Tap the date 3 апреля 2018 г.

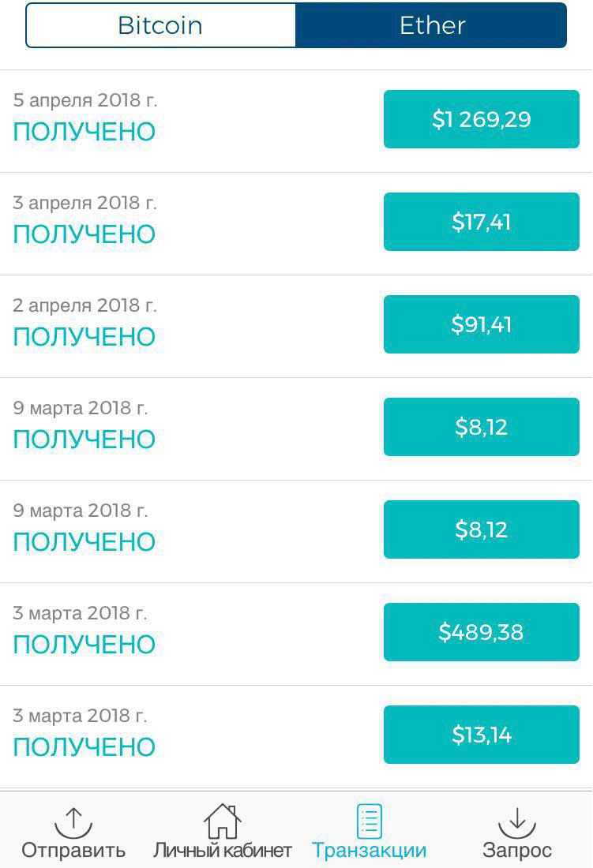[85, 203]
